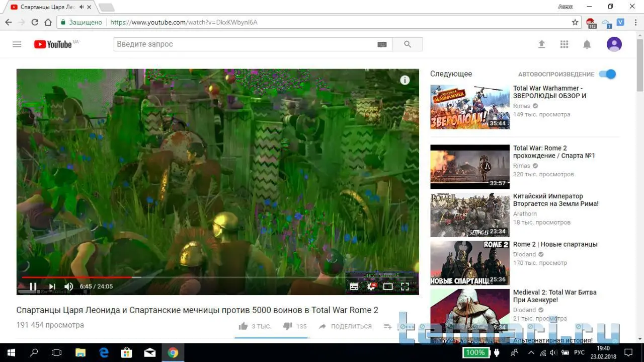The image size is (644, 362).
Task: Open Mail app from taskbar
Action: tap(150, 352)
